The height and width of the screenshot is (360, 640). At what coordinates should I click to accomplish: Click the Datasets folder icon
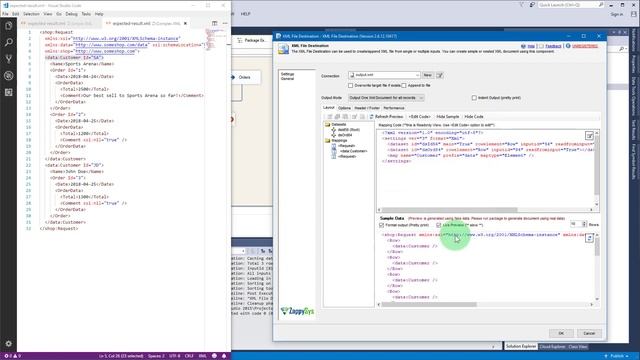pos(327,124)
